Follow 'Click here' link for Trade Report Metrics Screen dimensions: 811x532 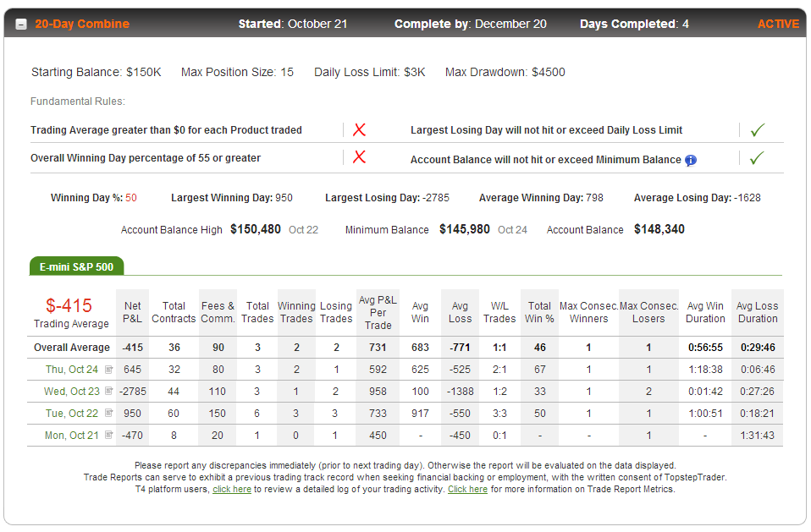467,489
